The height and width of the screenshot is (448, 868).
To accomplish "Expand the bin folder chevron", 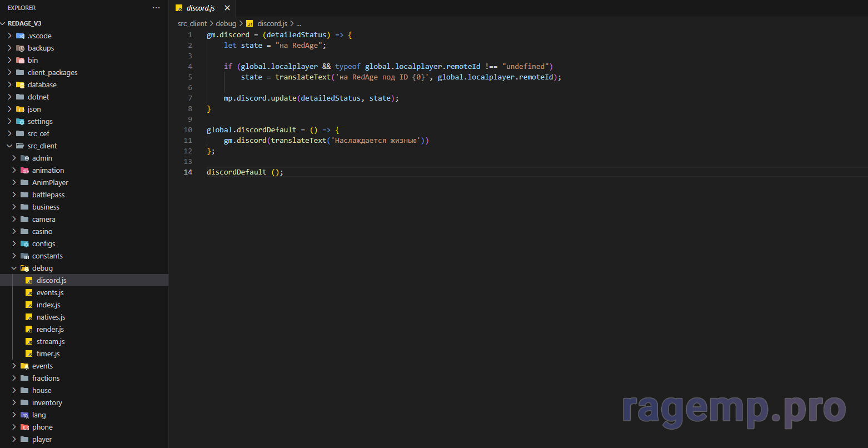I will [x=9, y=60].
